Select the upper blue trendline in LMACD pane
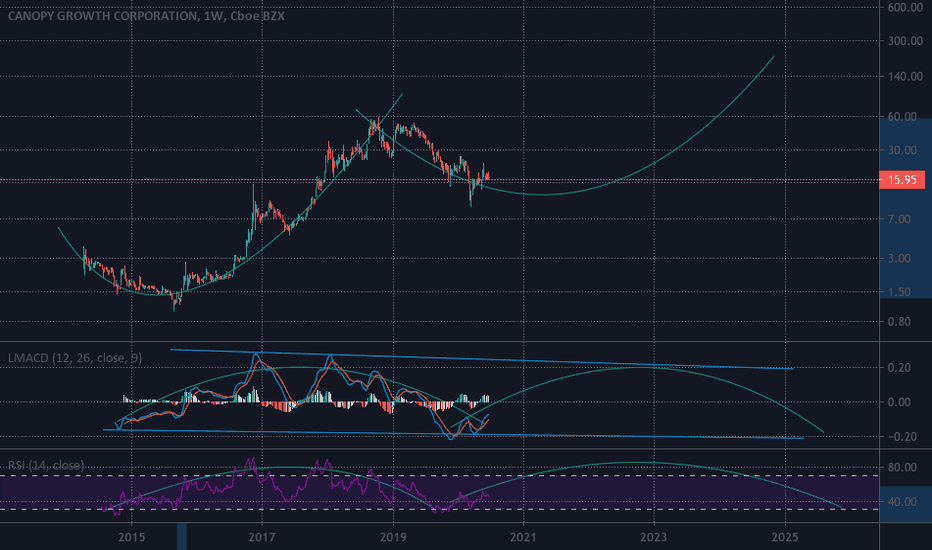932x550 pixels. tap(481, 359)
